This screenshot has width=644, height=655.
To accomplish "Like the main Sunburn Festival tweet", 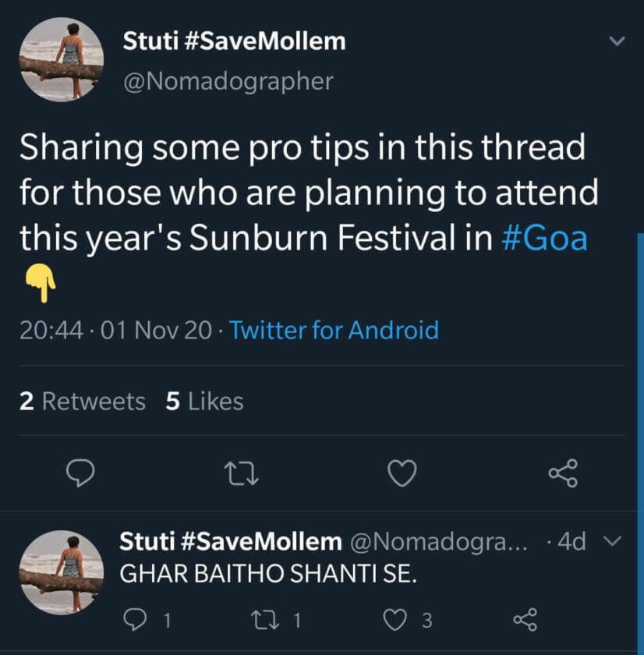I will 403,473.
